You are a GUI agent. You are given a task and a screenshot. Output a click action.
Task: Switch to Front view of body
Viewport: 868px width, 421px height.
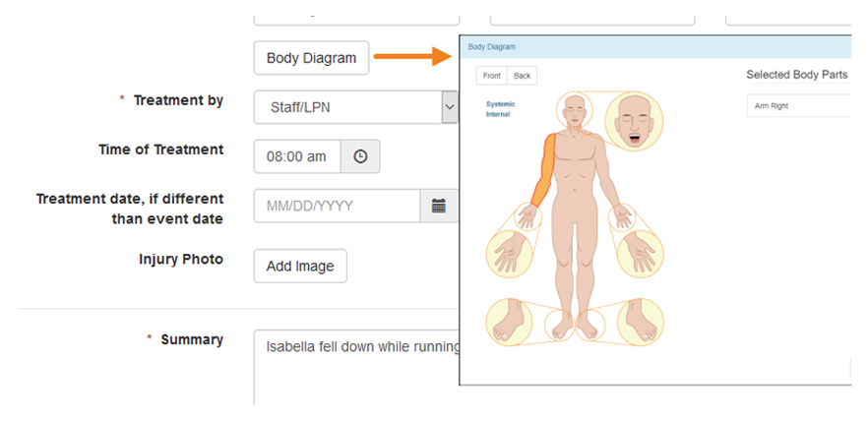[492, 76]
